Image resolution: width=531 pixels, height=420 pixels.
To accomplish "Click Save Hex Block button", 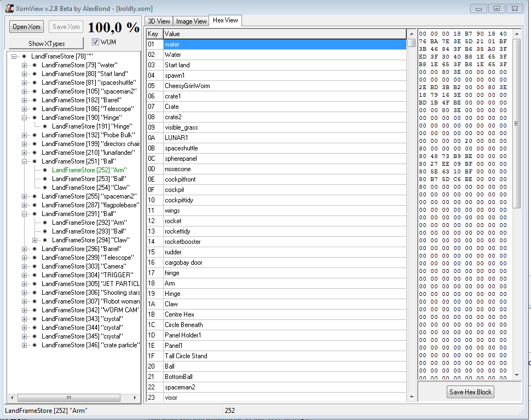I will pos(471,392).
